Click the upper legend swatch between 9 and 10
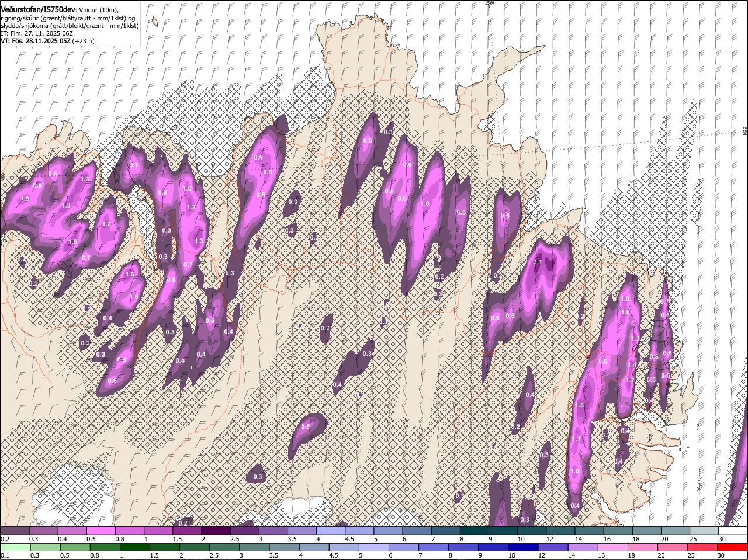This screenshot has height=560, width=748. point(503,531)
